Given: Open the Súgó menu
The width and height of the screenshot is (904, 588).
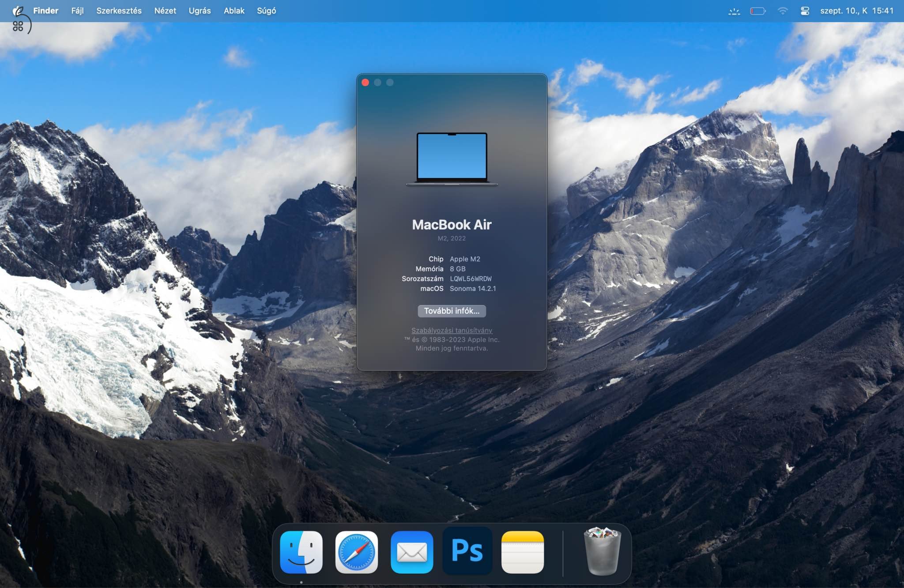Looking at the screenshot, I should coord(267,11).
